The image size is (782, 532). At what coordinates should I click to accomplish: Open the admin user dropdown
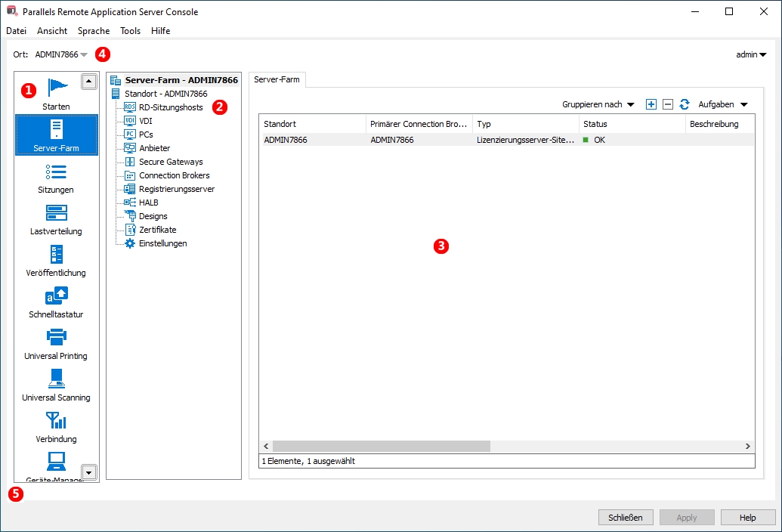751,54
